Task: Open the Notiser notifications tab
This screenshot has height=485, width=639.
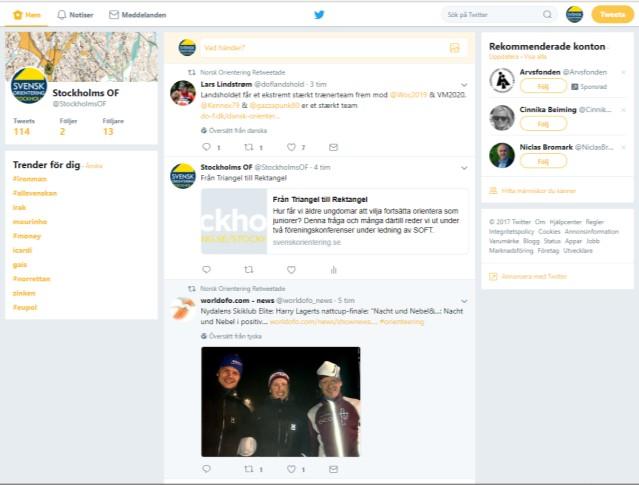Action: tap(75, 15)
